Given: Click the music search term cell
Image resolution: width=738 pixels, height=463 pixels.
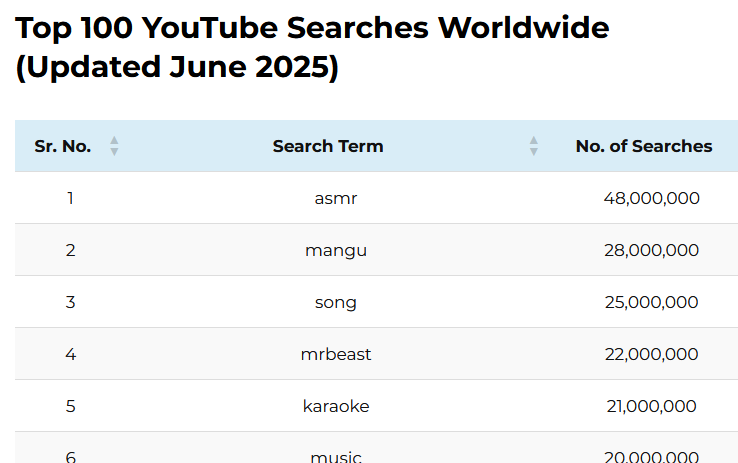Looking at the screenshot, I should coord(336,456).
